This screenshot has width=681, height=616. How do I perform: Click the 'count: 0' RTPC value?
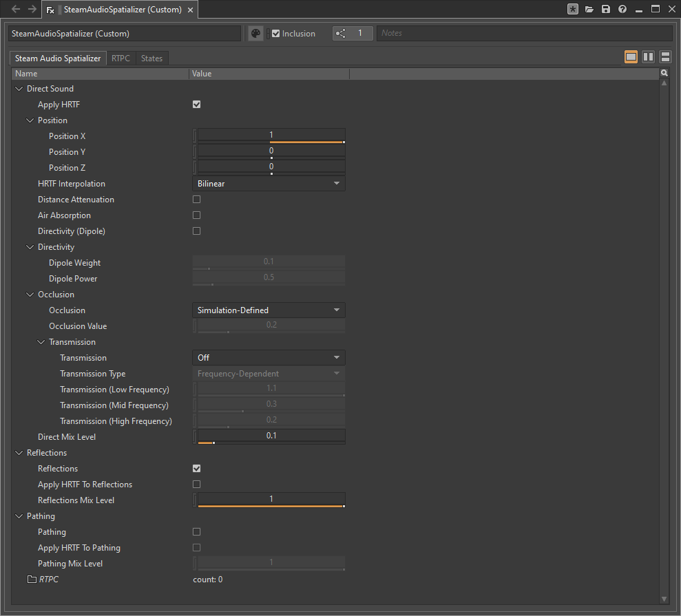click(x=207, y=579)
